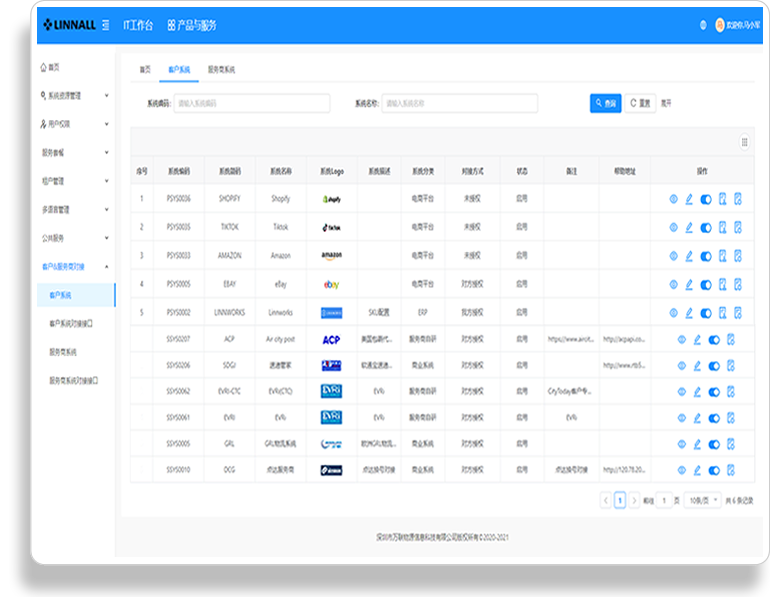View details of the Linnworks row
Viewport: 770px width, 597px height.
click(x=674, y=313)
